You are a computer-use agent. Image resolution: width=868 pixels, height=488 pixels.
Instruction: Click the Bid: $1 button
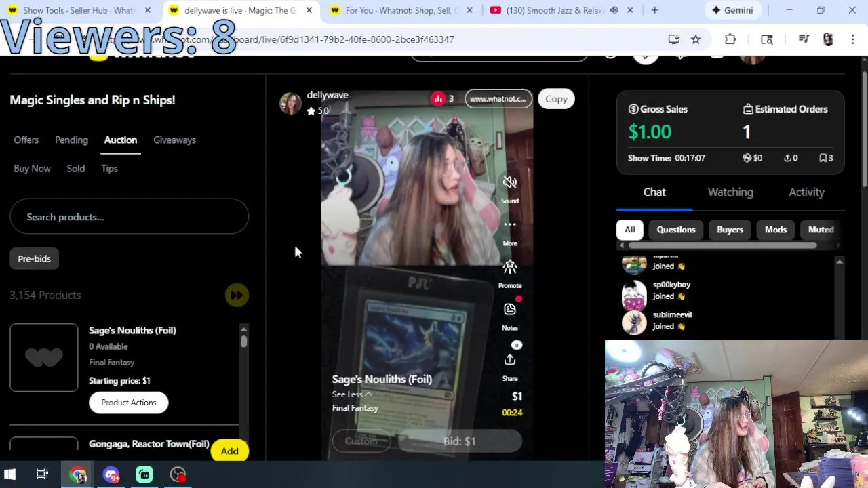[460, 441]
